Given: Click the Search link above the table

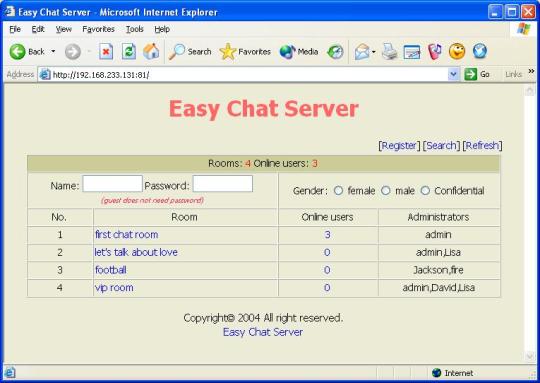Looking at the screenshot, I should (x=441, y=145).
